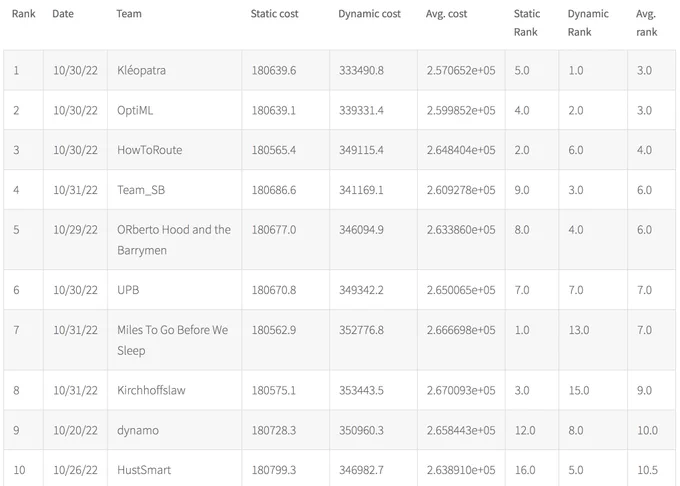Image resolution: width=680 pixels, height=486 pixels.
Task: Click the Dynamic Rank column header
Action: point(588,23)
